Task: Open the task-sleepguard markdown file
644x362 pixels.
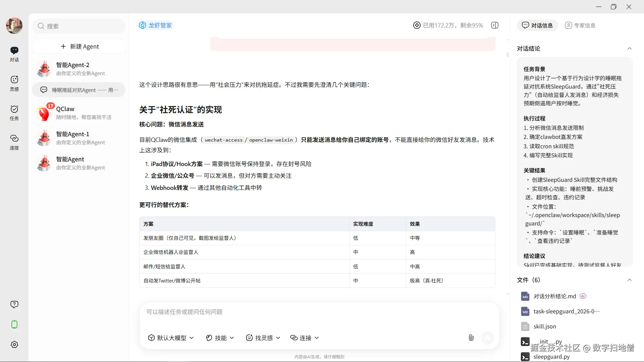Action: pos(567,311)
